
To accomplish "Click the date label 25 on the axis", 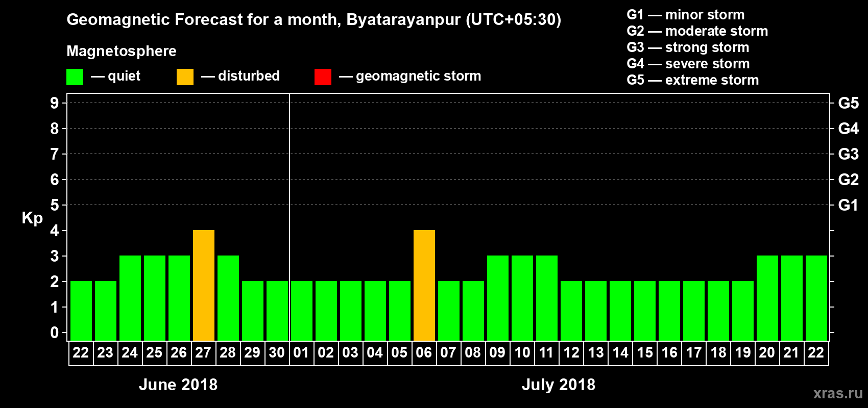I will pos(154,352).
